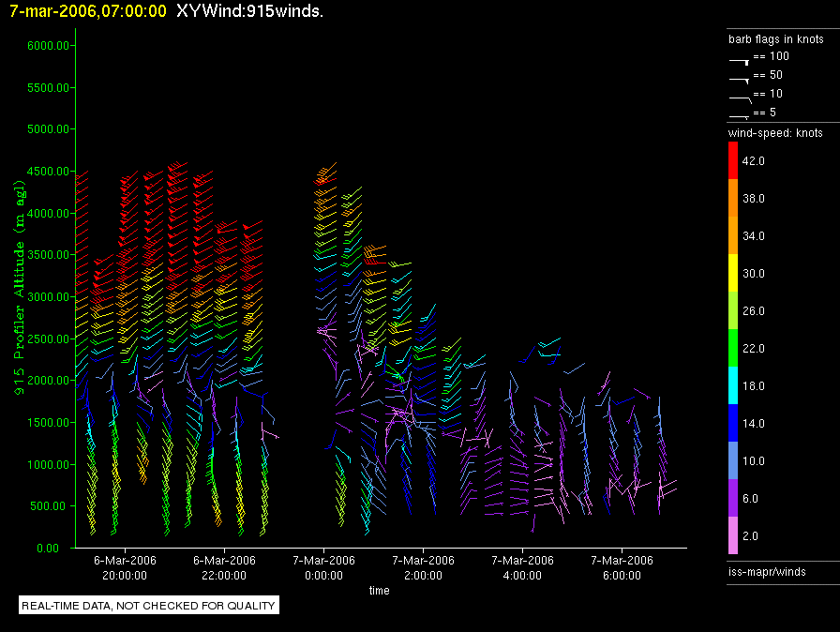Select the red swatch beside 42.0 knots

[x=734, y=160]
